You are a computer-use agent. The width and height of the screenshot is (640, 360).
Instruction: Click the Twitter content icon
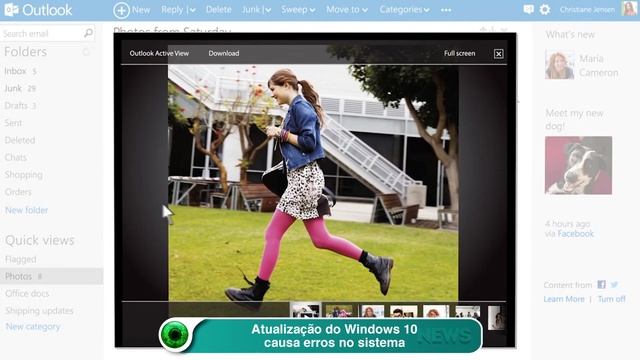(x=614, y=284)
